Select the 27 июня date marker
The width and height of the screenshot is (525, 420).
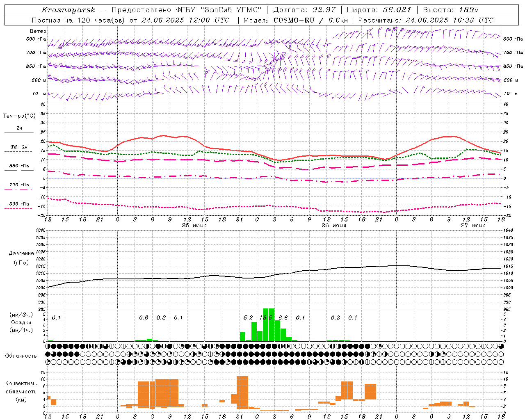pyautogui.click(x=473, y=226)
